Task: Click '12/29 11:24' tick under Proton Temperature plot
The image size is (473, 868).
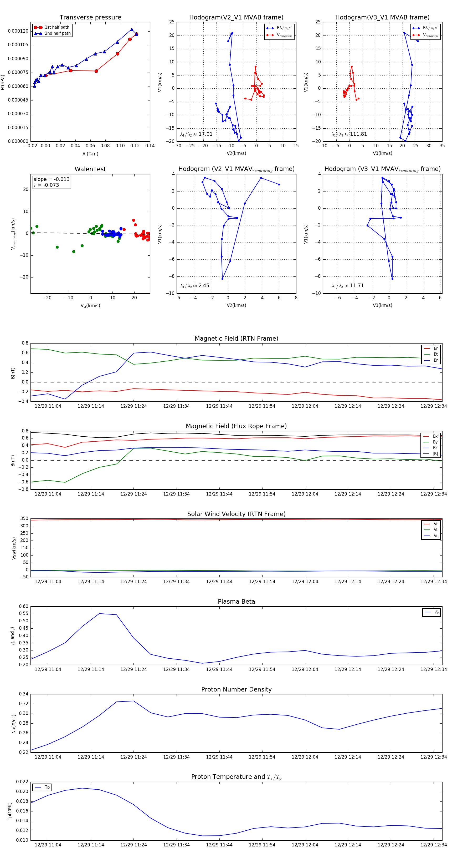Action: click(x=134, y=845)
